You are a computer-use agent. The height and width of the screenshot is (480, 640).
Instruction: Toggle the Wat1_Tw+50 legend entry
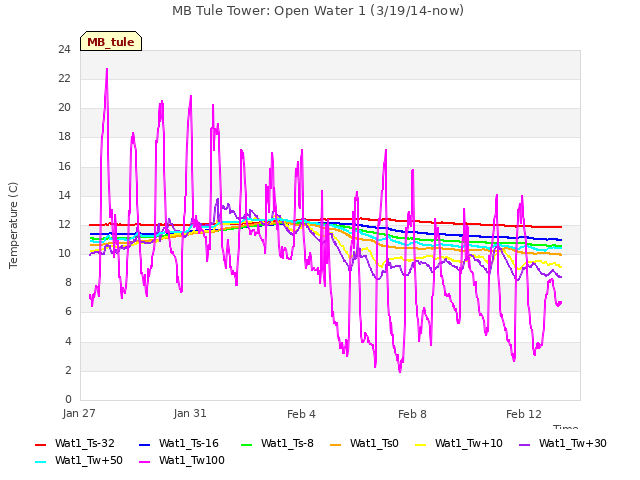(x=79, y=461)
